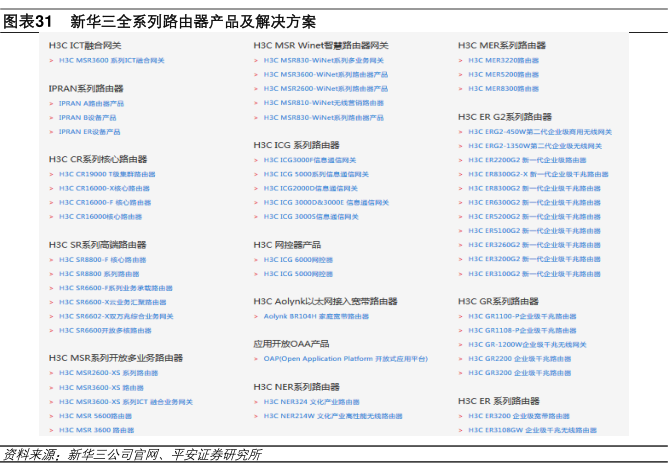The image size is (671, 470).
Task: Open the H3C MSR3600 ICT gateway link
Action: click(x=111, y=60)
